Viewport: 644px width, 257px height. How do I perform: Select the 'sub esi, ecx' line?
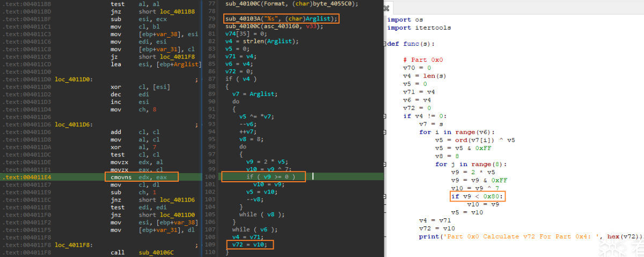134,18
